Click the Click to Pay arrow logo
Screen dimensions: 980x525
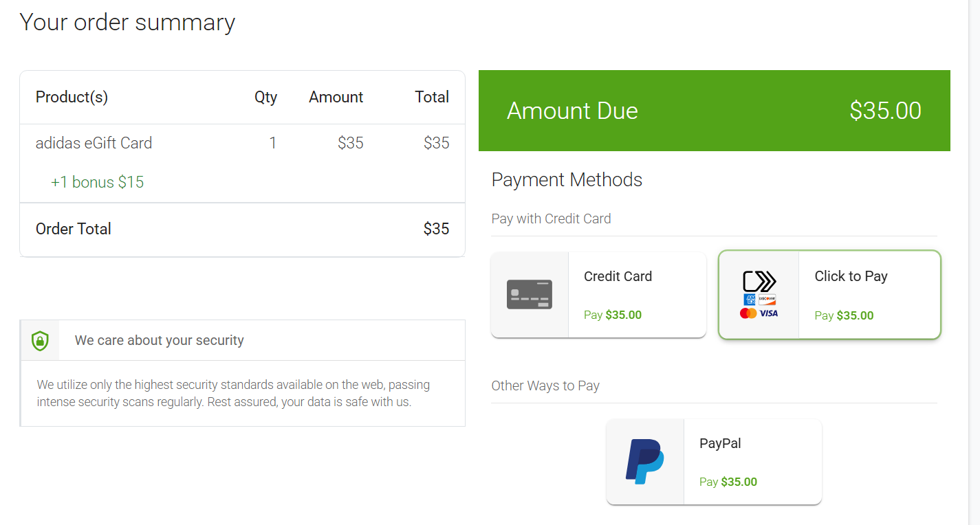(759, 281)
